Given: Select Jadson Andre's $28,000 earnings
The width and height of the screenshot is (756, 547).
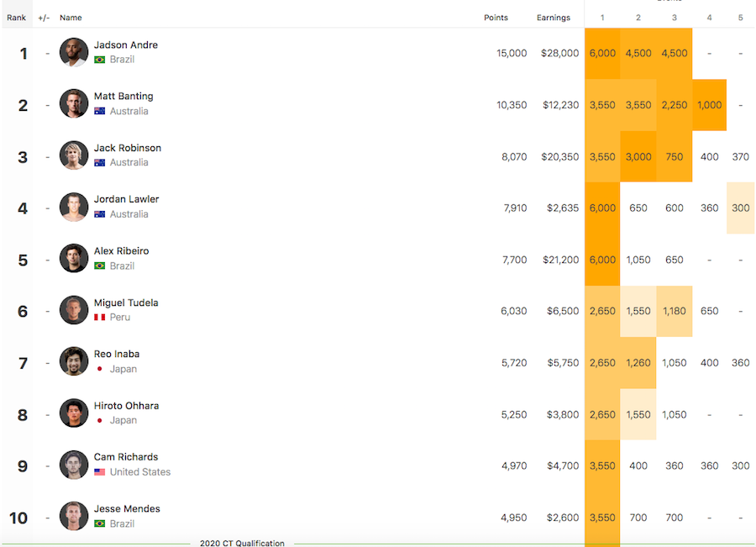Looking at the screenshot, I should [x=559, y=53].
